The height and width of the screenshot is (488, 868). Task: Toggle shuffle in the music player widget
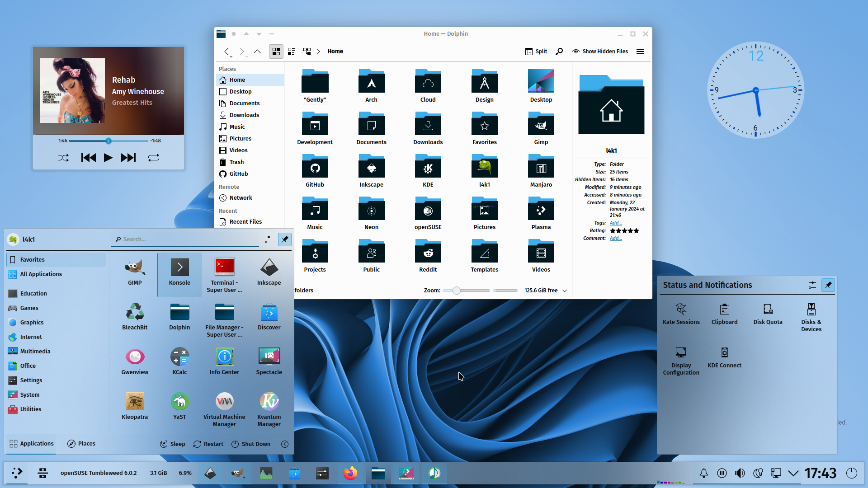point(63,158)
